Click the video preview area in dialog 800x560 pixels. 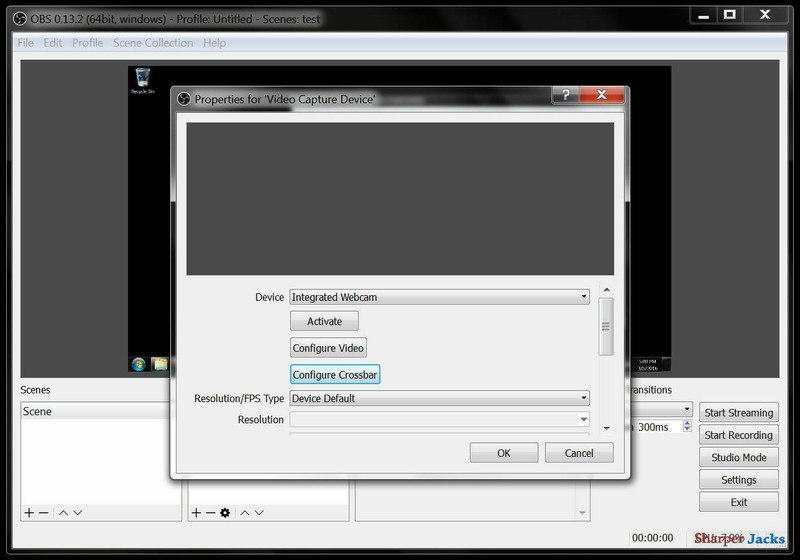400,199
